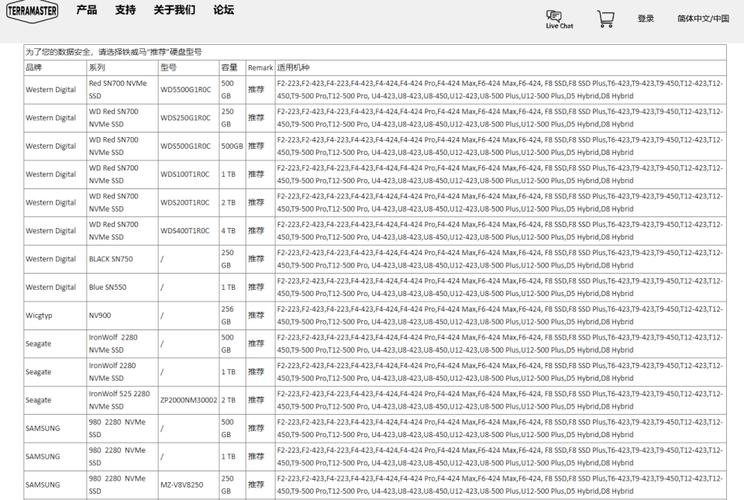Click the 登录 login link
This screenshot has height=500, width=744.
645,19
